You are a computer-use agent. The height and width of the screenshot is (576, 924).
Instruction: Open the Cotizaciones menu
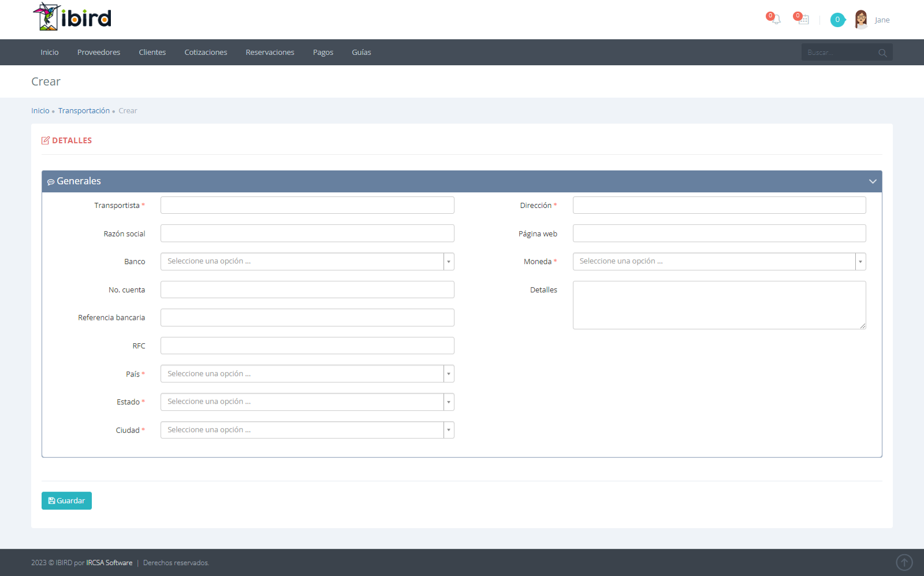(206, 53)
